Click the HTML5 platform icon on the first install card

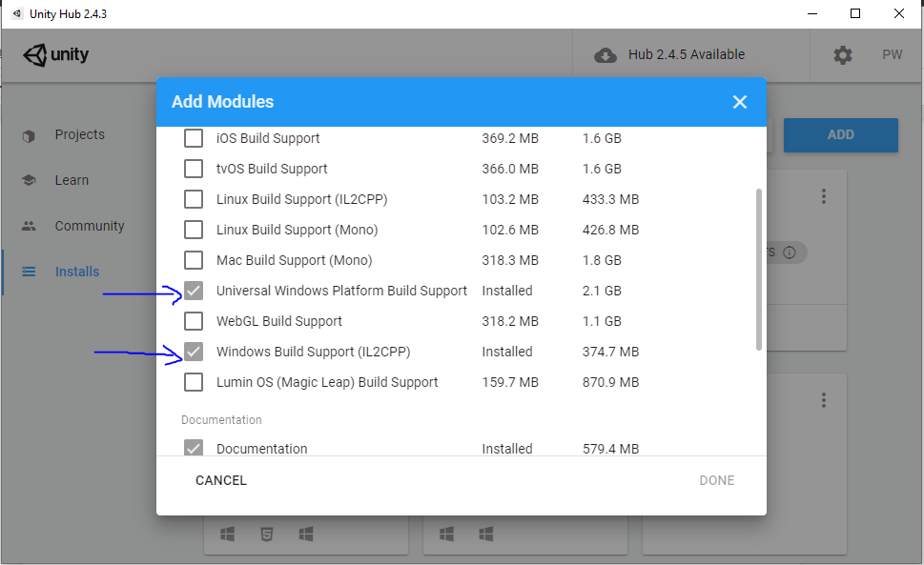266,534
